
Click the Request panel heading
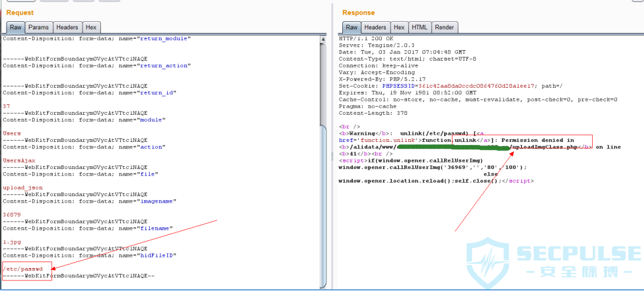19,13
